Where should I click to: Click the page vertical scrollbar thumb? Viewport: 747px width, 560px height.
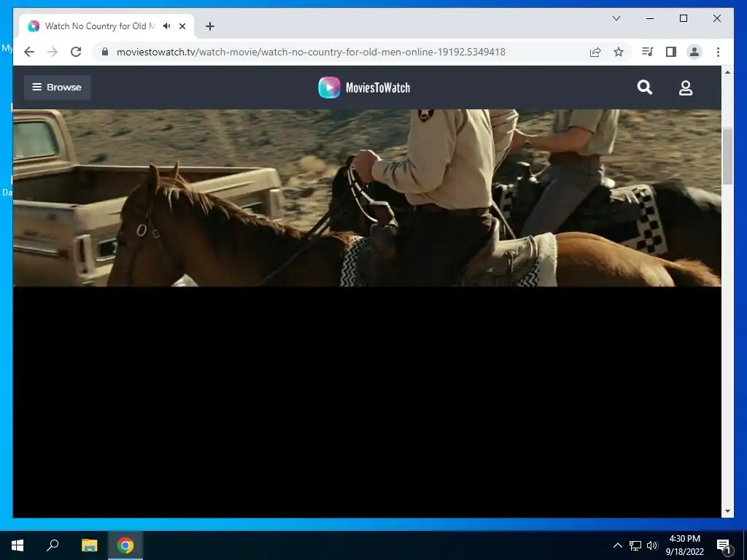(727, 156)
